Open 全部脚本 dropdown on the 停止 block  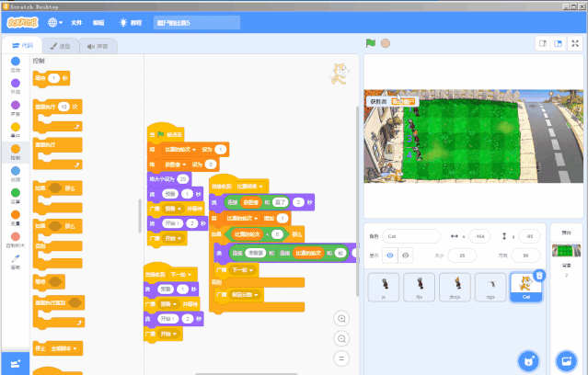(x=63, y=348)
